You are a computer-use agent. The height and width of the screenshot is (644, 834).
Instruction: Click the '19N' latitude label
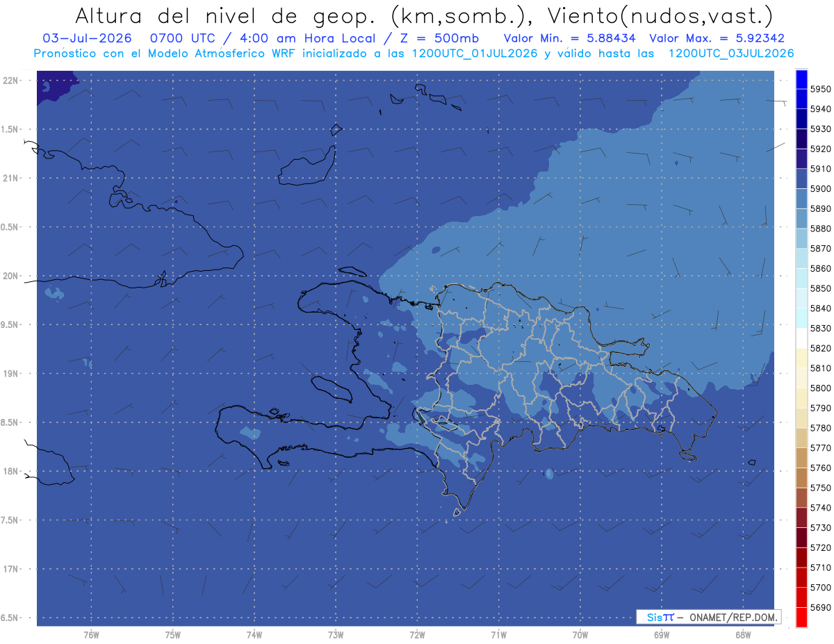click(11, 374)
